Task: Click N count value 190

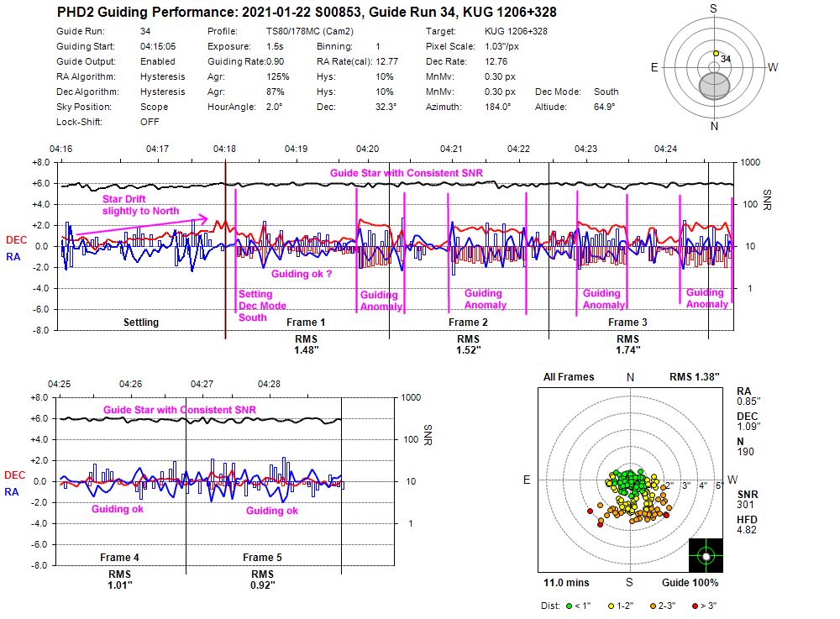Action: point(745,451)
